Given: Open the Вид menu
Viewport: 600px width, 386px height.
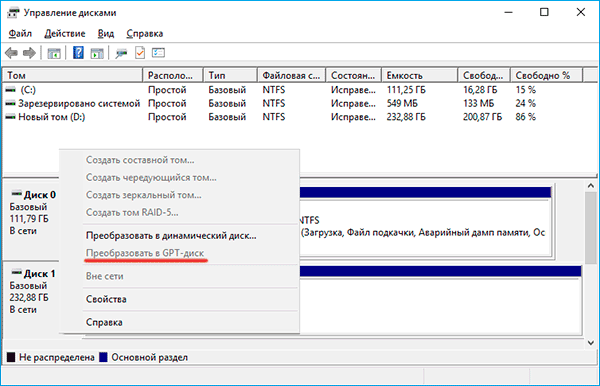Looking at the screenshot, I should click(x=106, y=34).
